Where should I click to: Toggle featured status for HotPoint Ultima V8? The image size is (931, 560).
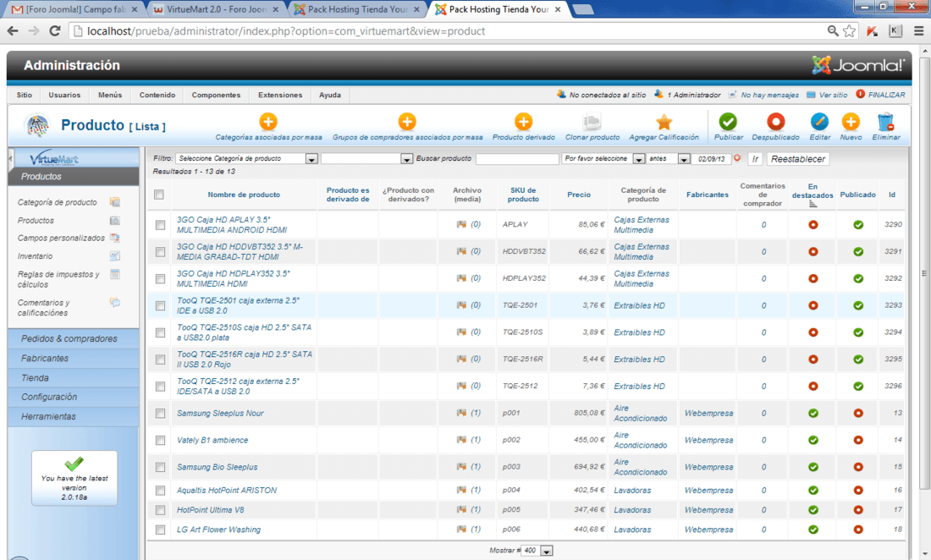813,510
